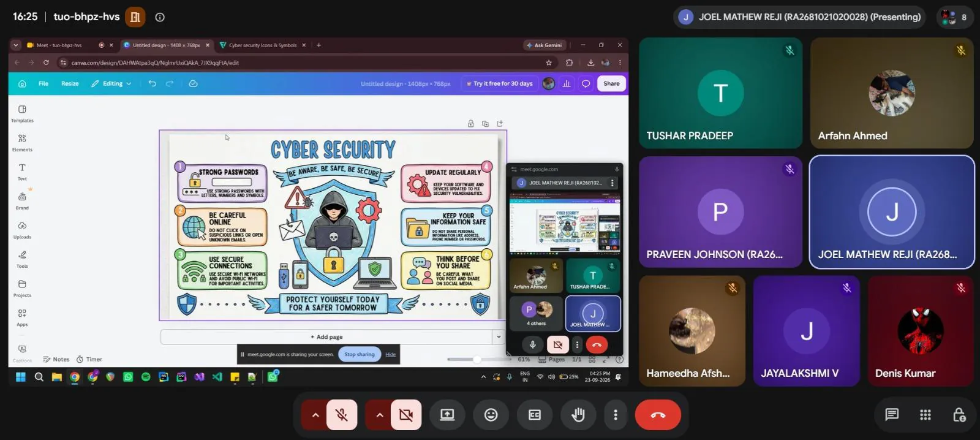Open Tools panel in Canva sidebar

tap(22, 259)
